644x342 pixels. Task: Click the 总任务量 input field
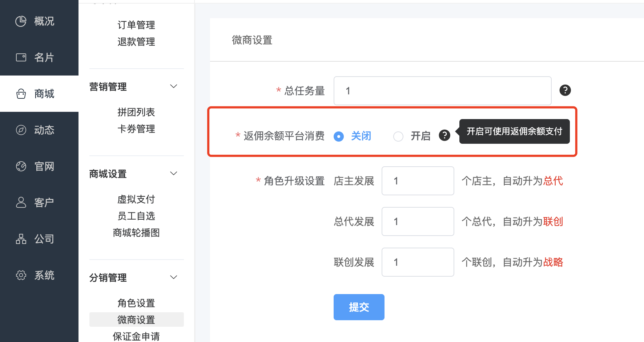443,91
